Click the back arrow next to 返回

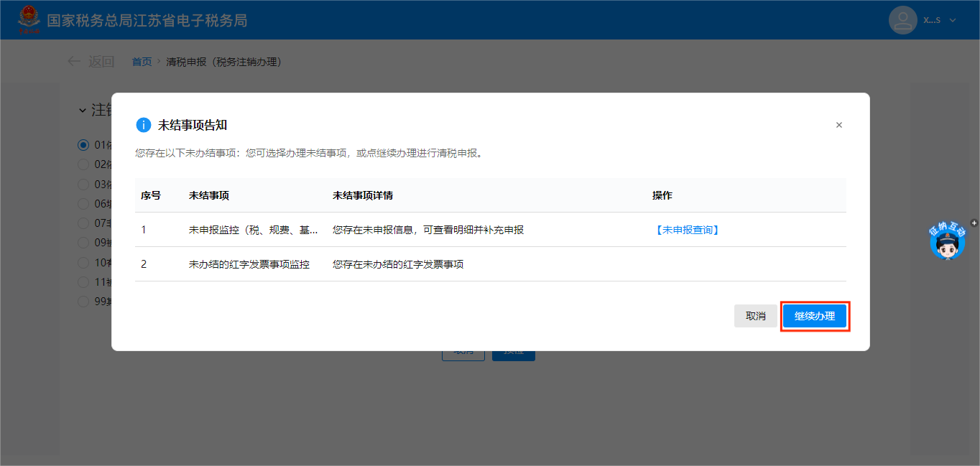(73, 62)
